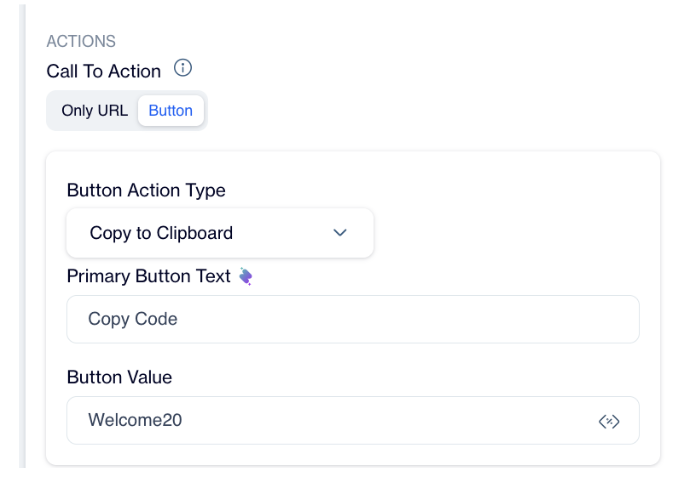The width and height of the screenshot is (696, 482).
Task: Click the Call To Action info icon
Action: [x=183, y=70]
